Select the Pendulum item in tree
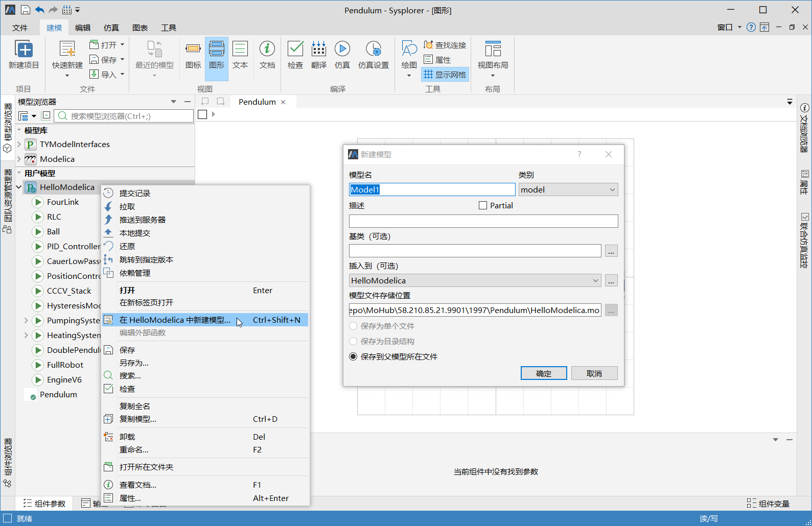 (58, 394)
